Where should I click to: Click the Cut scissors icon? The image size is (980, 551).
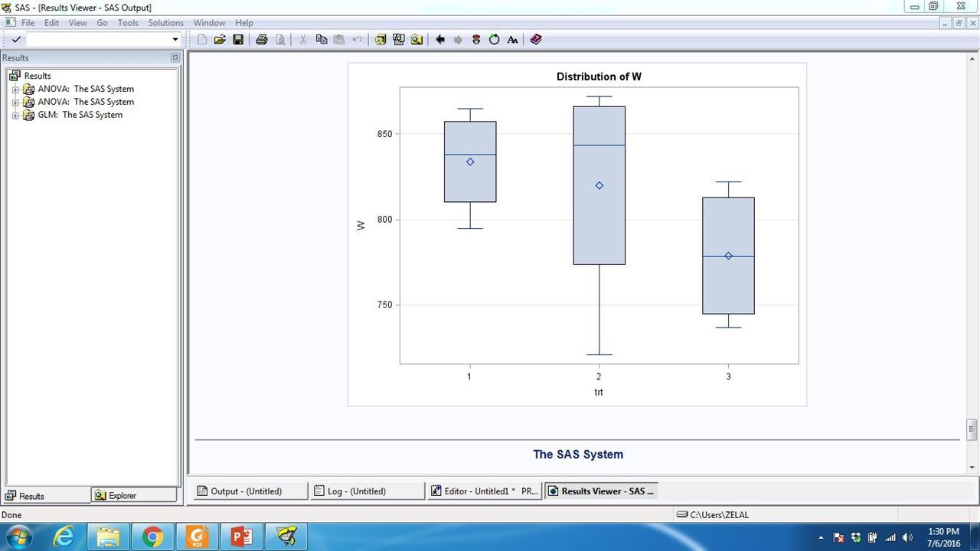click(303, 39)
